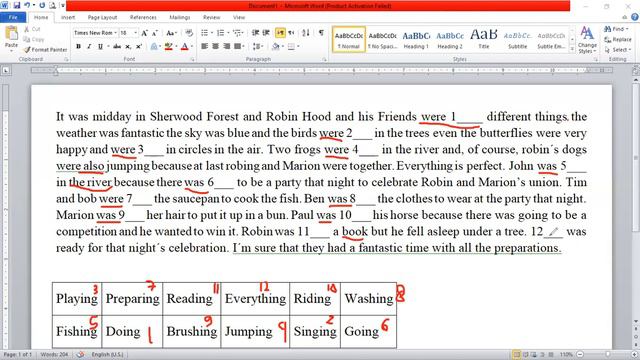Click the text highlight color button
Image resolution: width=640 pixels, height=360 pixels.
[168, 47]
